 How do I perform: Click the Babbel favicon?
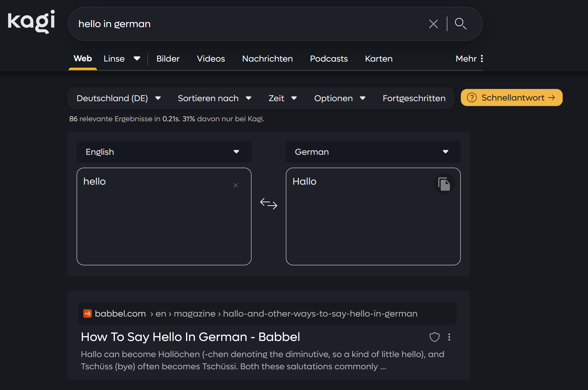(x=88, y=314)
